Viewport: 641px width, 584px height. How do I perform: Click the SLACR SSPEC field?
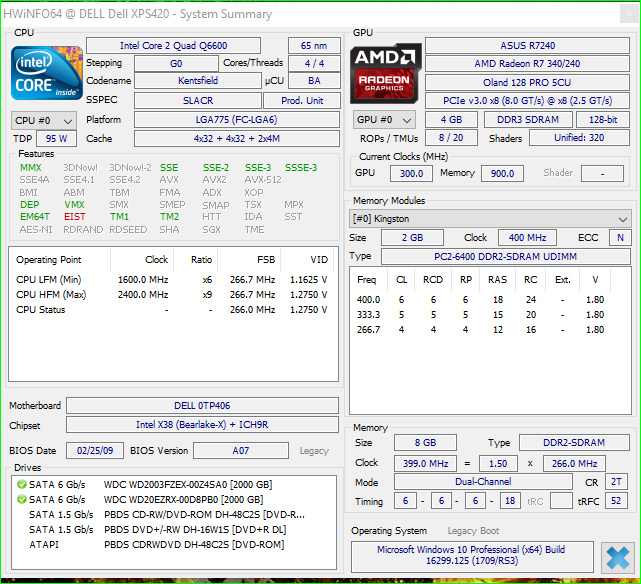198,101
